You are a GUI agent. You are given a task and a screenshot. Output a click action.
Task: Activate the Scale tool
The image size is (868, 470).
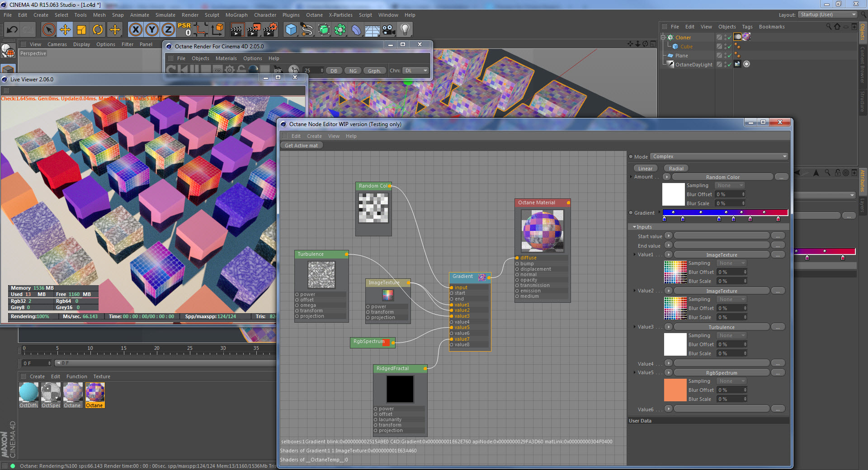(x=81, y=30)
